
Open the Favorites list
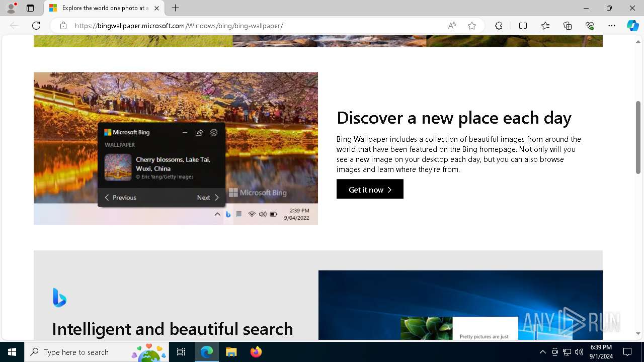click(545, 26)
